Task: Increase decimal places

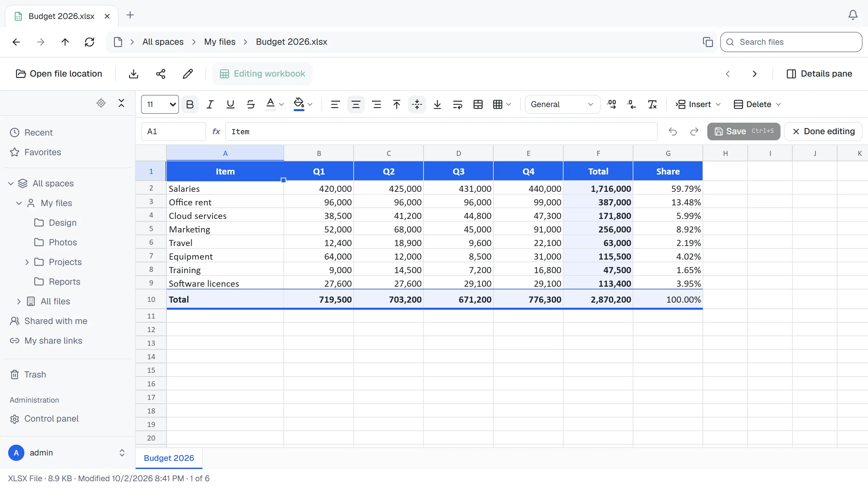Action: click(x=612, y=104)
